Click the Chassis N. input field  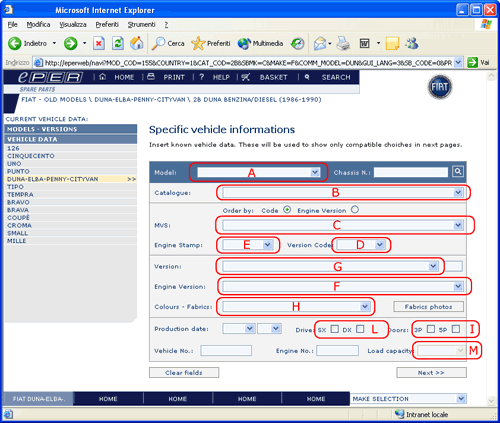click(411, 172)
